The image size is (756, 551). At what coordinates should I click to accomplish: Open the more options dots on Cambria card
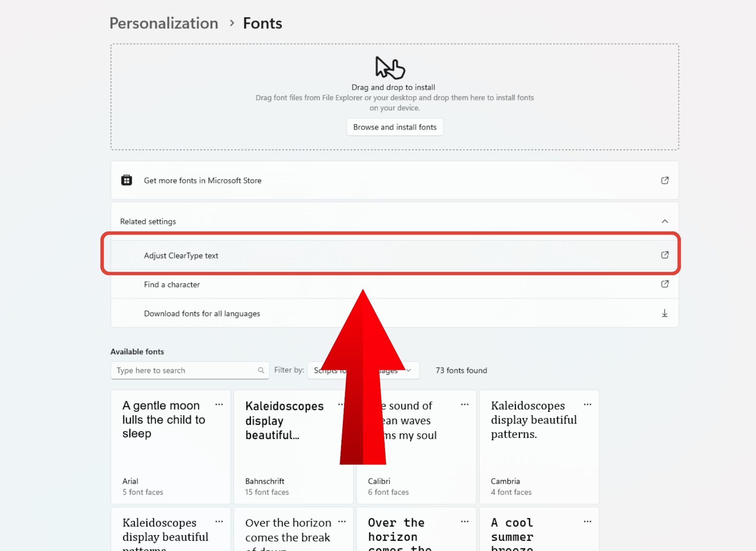pyautogui.click(x=587, y=405)
